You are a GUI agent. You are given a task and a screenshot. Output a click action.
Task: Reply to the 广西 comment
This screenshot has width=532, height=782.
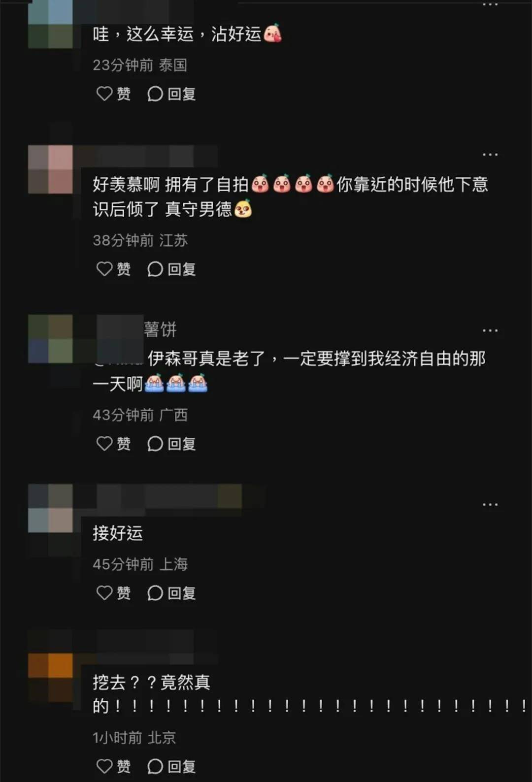tap(171, 444)
